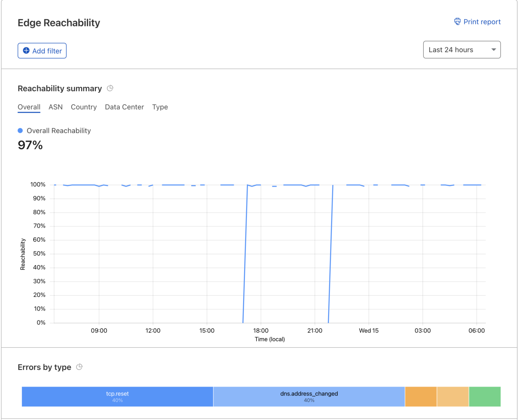This screenshot has width=518, height=420.
Task: Select the Overall tab
Action: pos(29,107)
